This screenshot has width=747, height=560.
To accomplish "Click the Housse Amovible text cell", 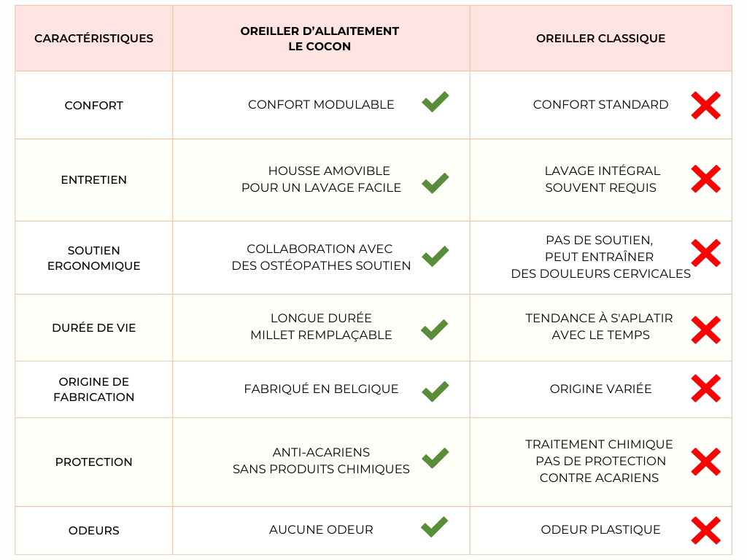I will (x=322, y=179).
